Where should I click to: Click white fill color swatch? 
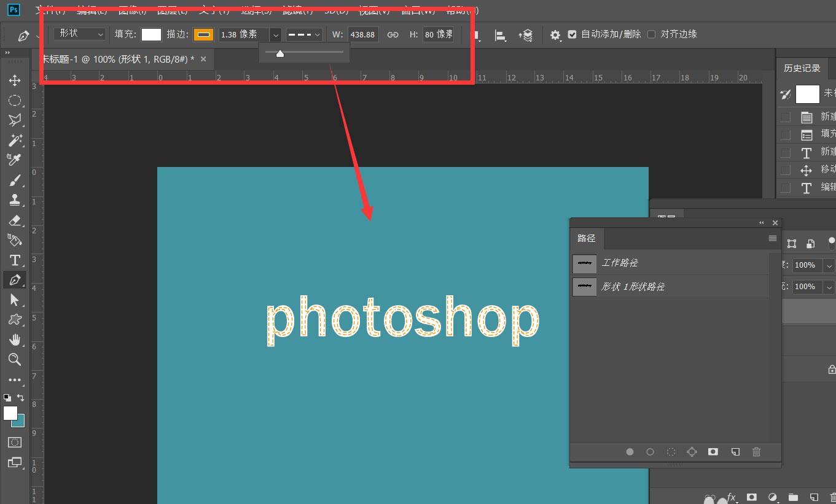(151, 35)
